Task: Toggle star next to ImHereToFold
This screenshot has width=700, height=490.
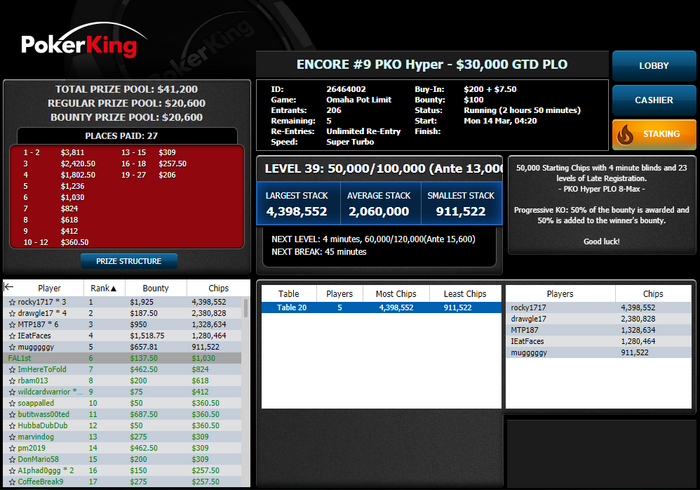Action: coord(12,370)
